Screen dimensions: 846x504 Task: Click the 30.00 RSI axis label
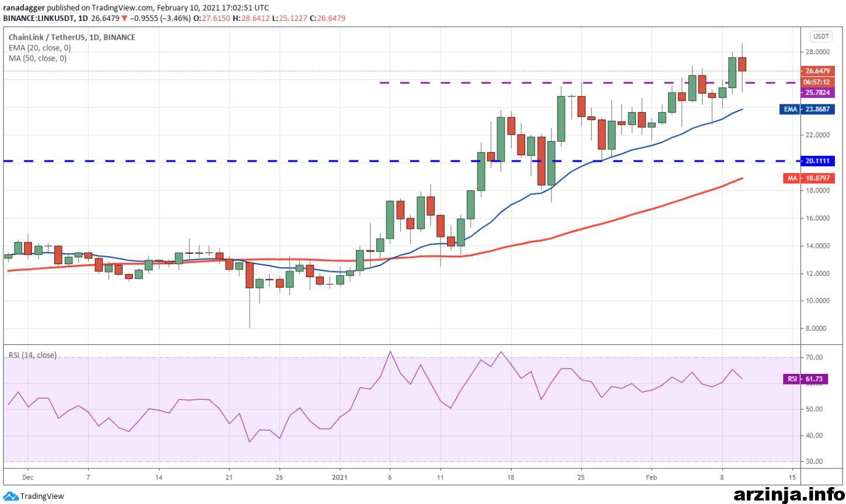point(814,461)
